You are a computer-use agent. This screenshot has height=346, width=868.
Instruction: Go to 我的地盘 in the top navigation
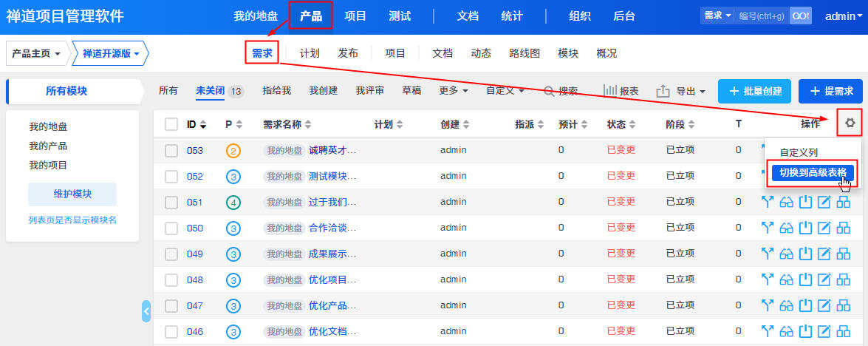pos(255,16)
